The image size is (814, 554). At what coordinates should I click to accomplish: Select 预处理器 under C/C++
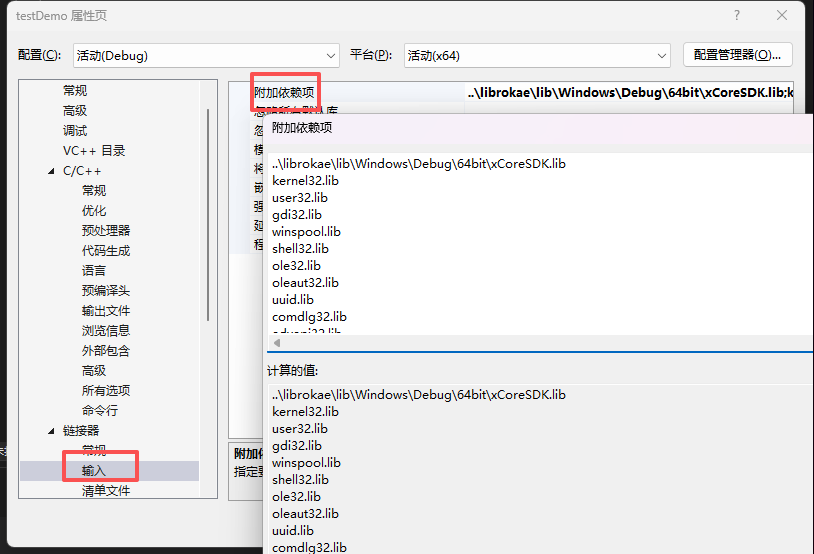[106, 231]
